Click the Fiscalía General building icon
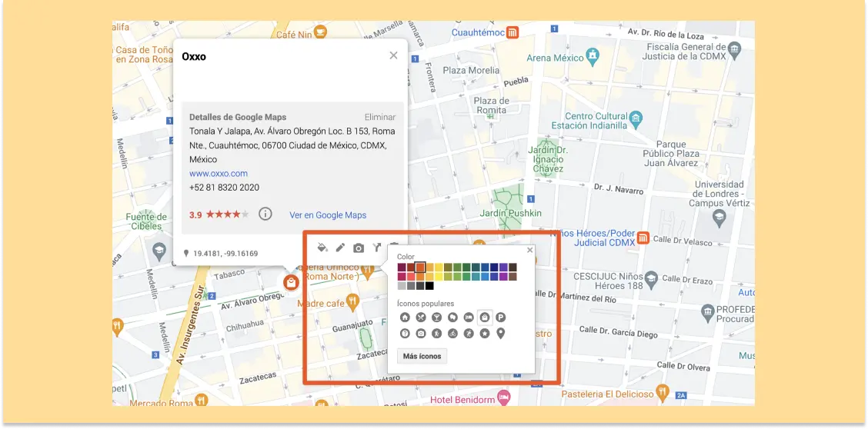Screen dimensions: 868x429 tap(734, 48)
